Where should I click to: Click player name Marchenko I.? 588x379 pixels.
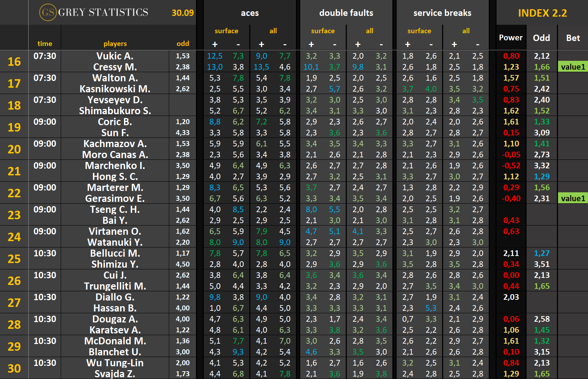click(x=115, y=165)
